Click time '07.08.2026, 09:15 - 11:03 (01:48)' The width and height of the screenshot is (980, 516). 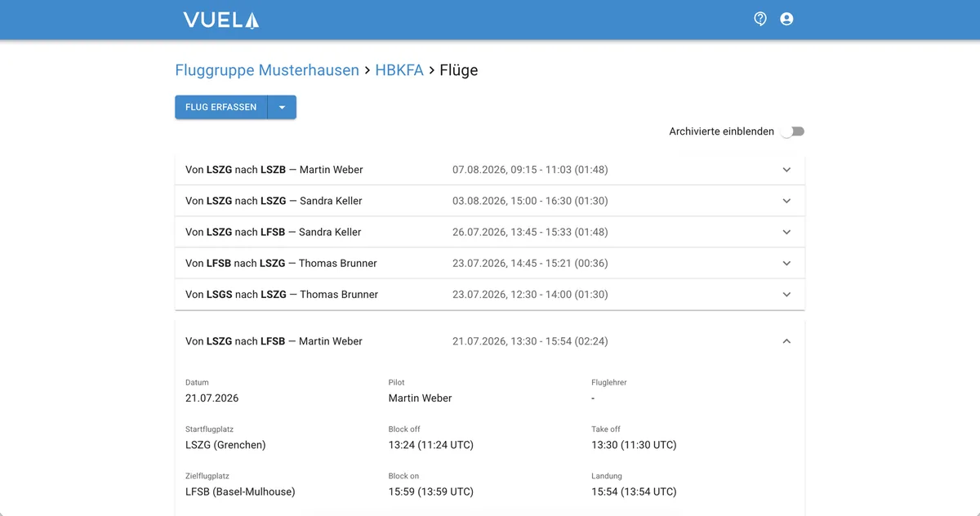pos(530,170)
